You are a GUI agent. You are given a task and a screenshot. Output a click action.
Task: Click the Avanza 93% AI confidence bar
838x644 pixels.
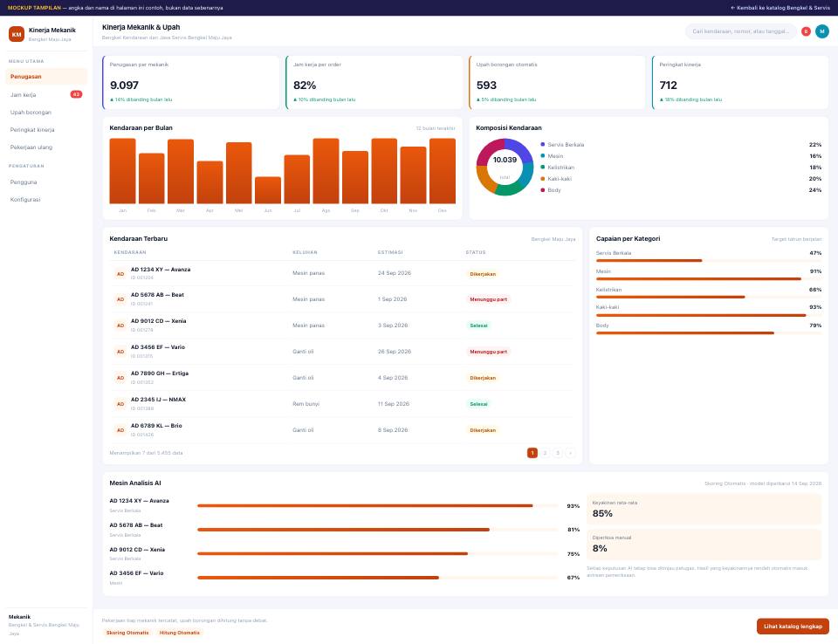click(x=378, y=505)
